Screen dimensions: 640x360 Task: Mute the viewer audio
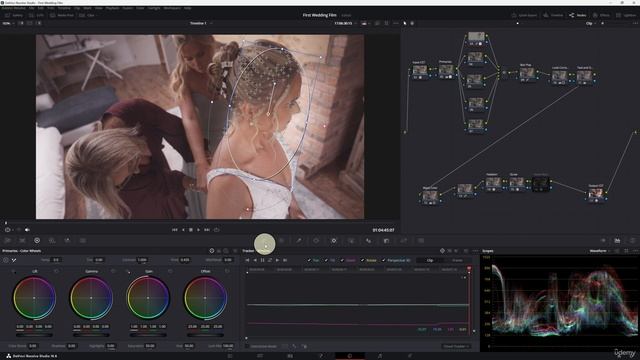pos(27,230)
